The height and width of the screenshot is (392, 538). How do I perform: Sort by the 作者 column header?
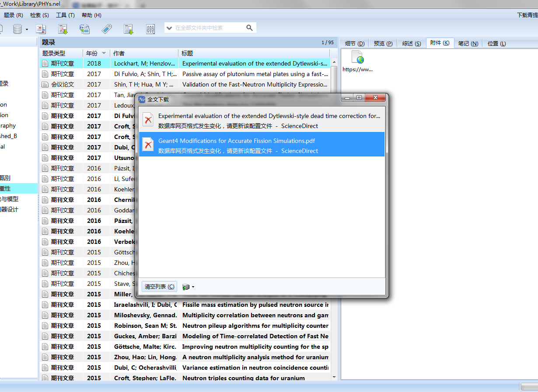click(144, 53)
